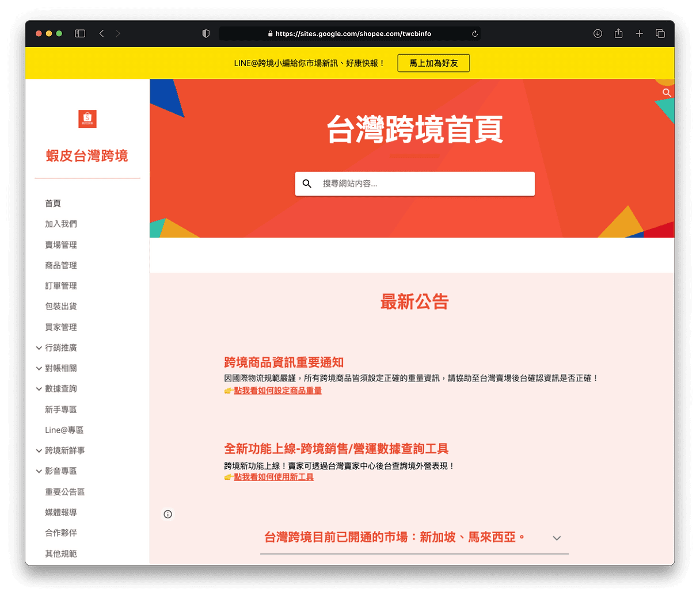Open the 對帳相關 sidebar label
700x596 pixels.
click(x=61, y=368)
